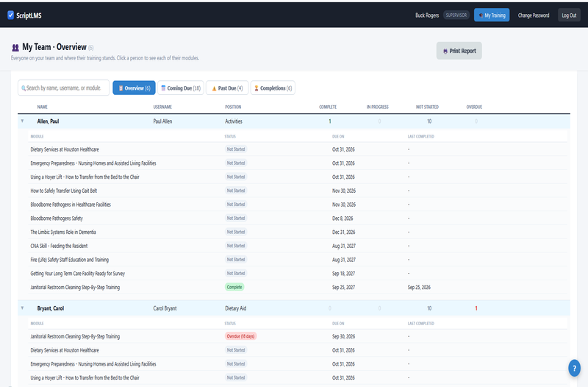Click the IN PROGRESS column header
This screenshot has height=387, width=588.
coord(378,107)
